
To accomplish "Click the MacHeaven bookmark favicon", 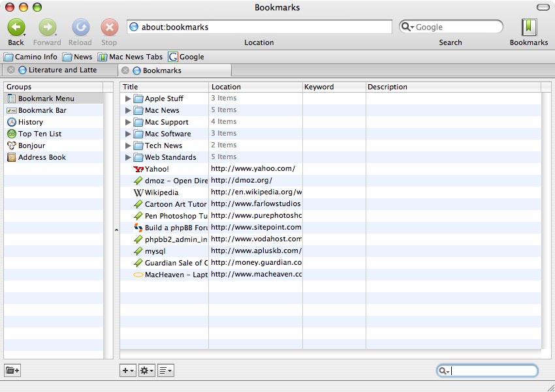I will (138, 275).
